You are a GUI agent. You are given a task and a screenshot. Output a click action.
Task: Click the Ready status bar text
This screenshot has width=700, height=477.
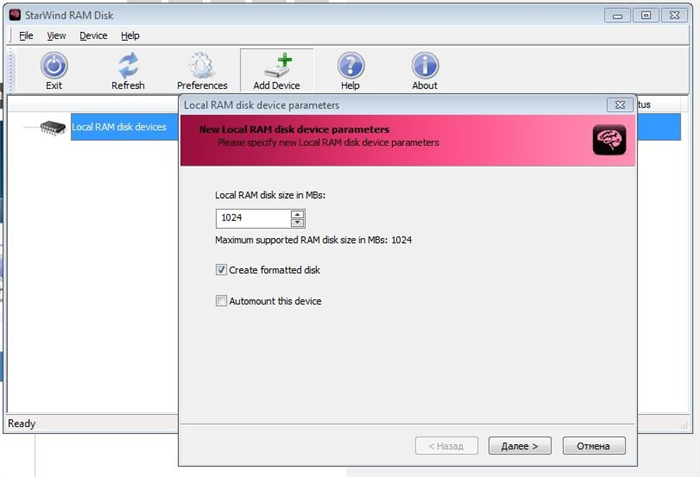click(21, 423)
